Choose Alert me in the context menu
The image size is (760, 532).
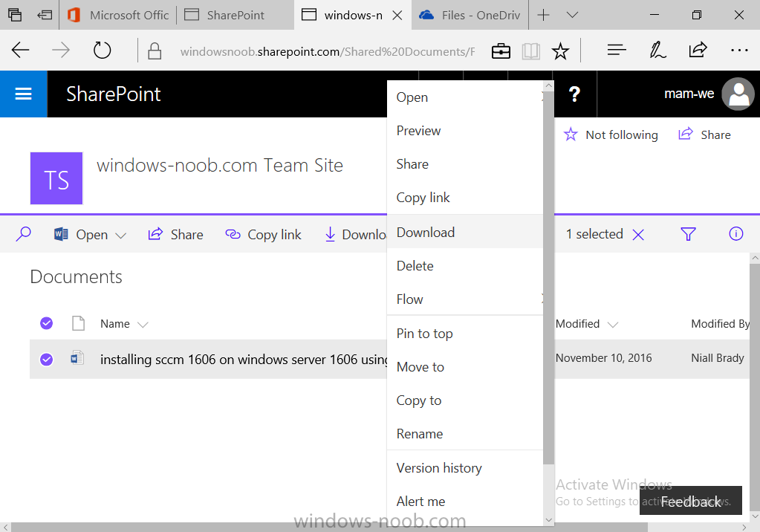pos(465,501)
